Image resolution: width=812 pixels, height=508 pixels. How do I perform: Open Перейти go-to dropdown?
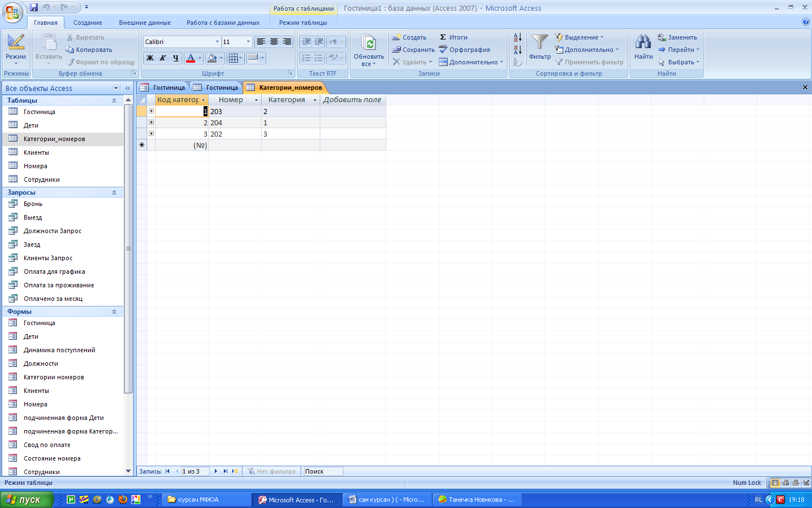click(679, 50)
